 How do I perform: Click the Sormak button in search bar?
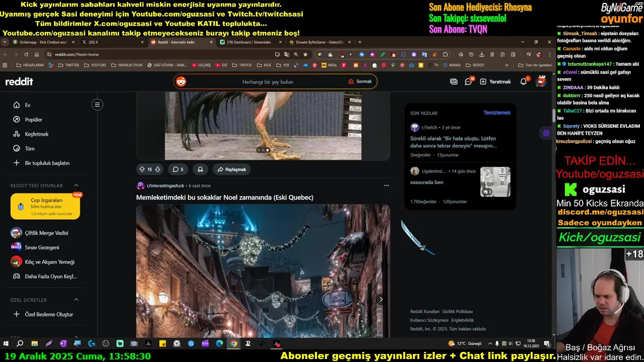click(x=360, y=81)
